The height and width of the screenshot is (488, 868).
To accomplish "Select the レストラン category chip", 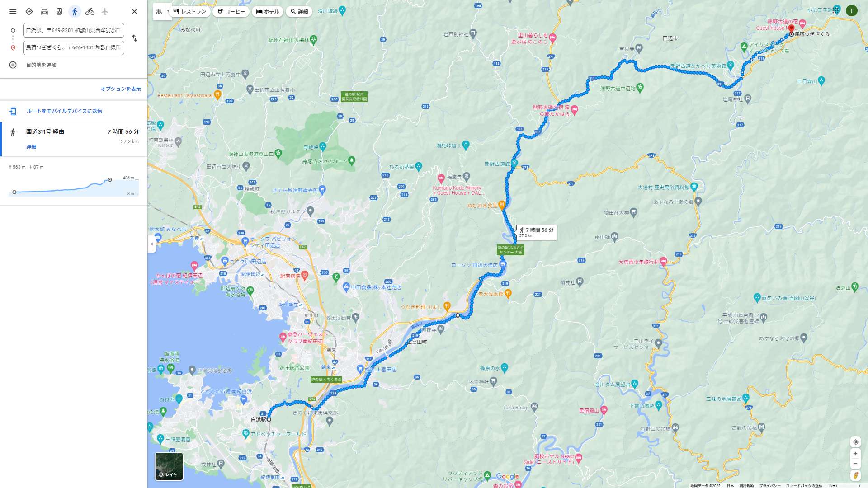I will [190, 12].
